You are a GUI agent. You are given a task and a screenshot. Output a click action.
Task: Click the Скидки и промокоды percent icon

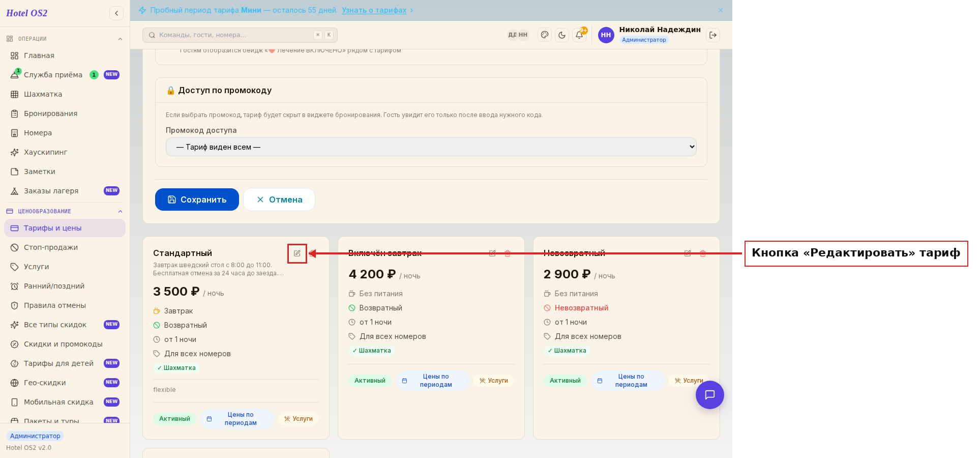pyautogui.click(x=15, y=344)
